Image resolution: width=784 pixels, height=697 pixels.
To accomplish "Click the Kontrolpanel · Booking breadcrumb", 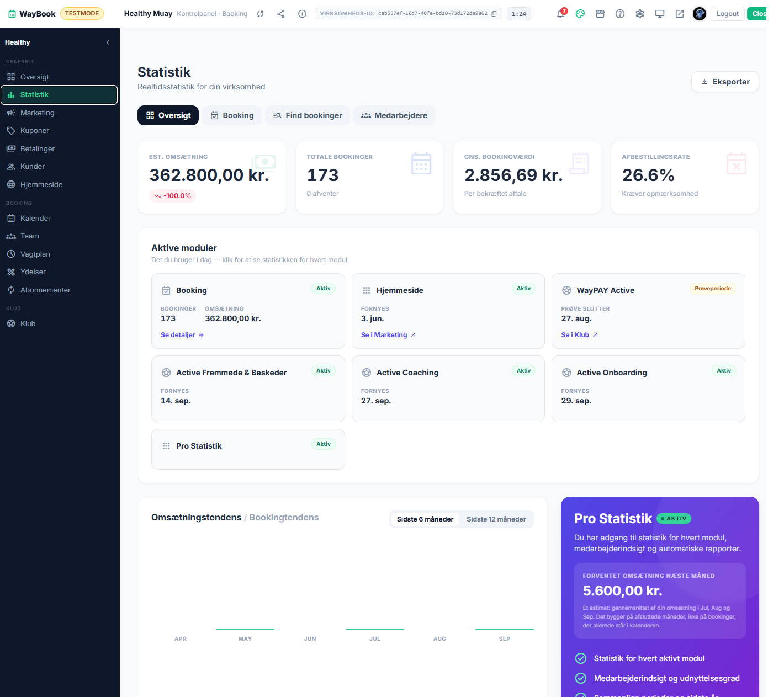I will (x=212, y=14).
